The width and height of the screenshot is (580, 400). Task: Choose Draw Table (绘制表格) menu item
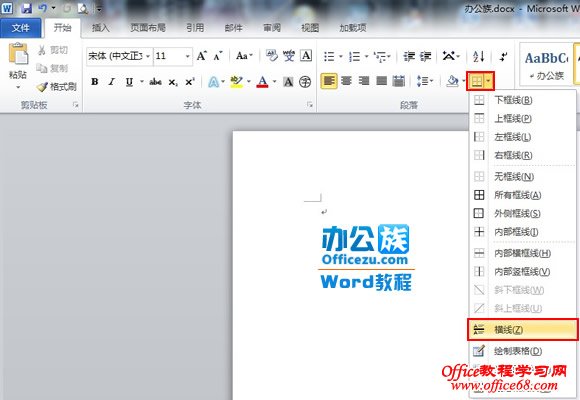(522, 351)
